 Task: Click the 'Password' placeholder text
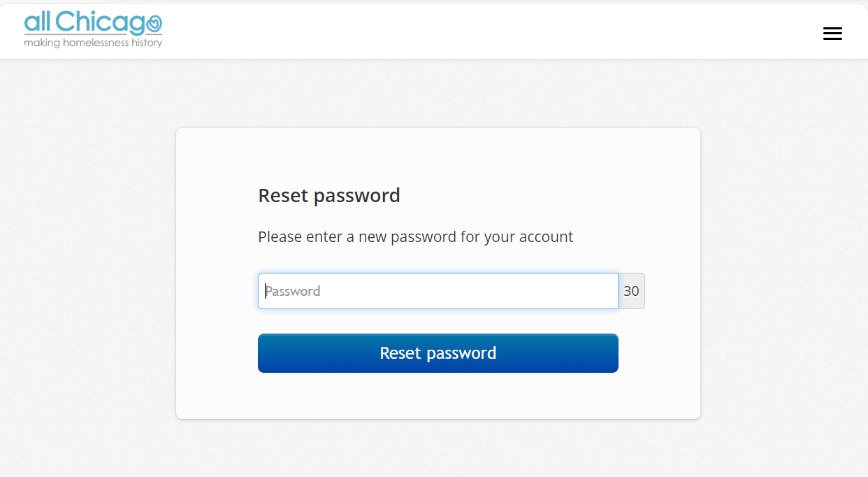(x=292, y=291)
